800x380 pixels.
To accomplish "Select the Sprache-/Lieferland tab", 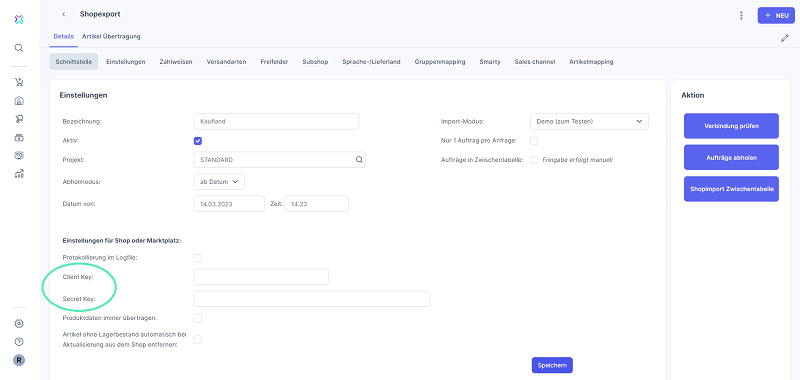I will click(371, 62).
